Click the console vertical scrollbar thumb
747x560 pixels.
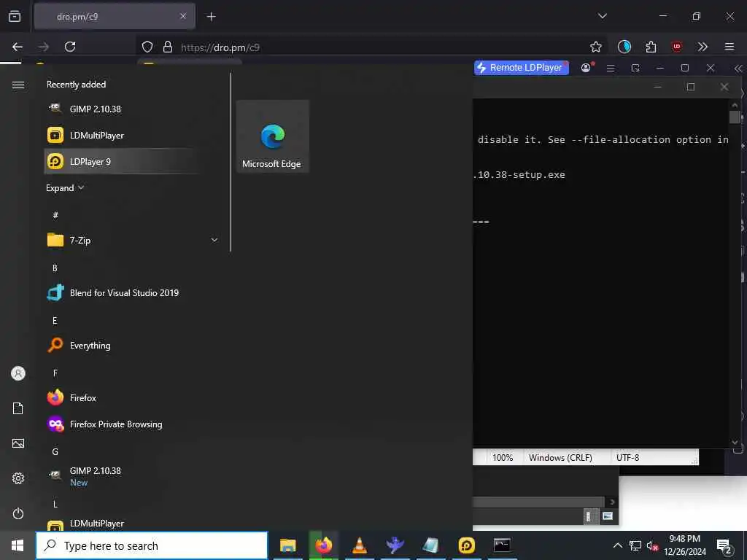coord(735,117)
